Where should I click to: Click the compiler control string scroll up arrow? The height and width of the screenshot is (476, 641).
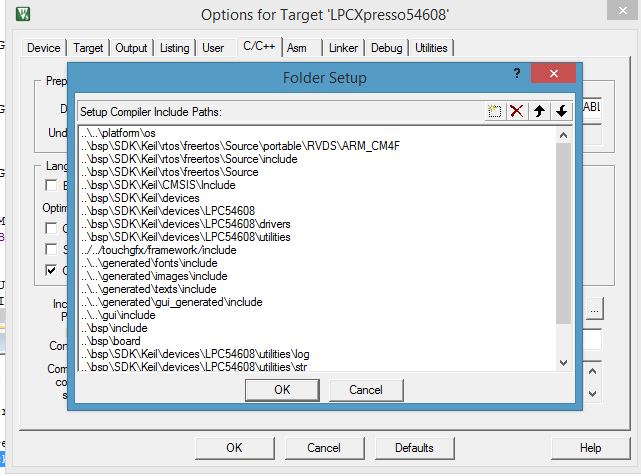coord(592,372)
